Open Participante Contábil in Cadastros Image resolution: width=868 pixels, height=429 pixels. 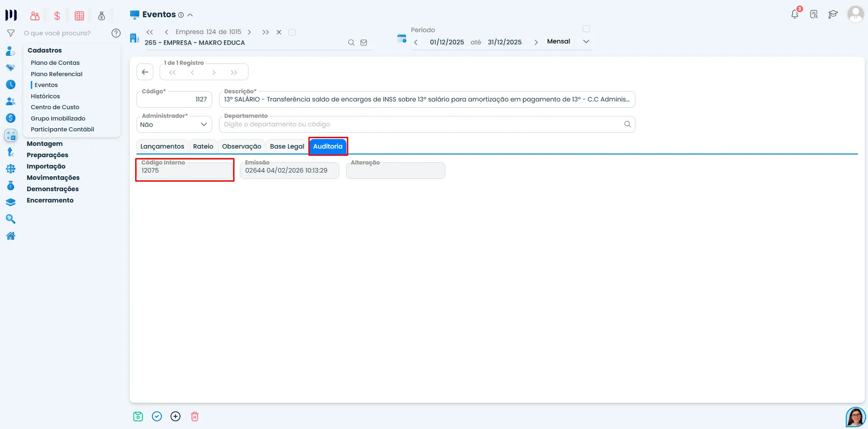coord(63,129)
